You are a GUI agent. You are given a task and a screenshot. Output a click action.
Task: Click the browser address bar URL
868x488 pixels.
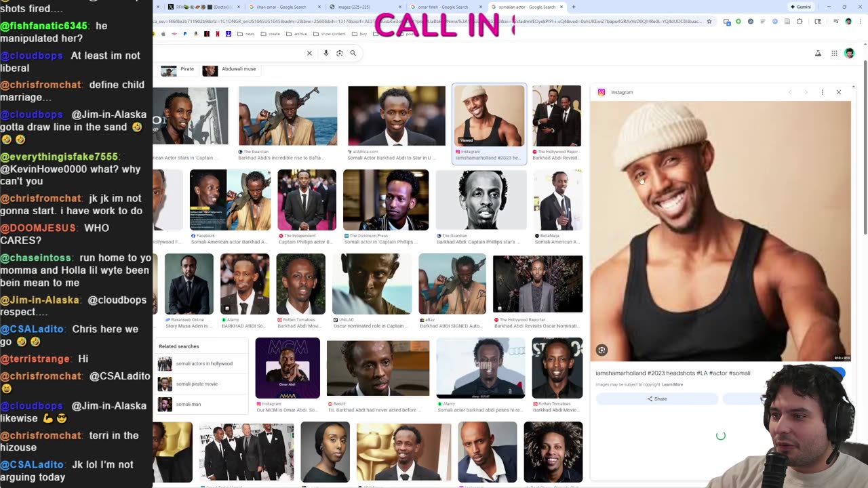coord(427,21)
